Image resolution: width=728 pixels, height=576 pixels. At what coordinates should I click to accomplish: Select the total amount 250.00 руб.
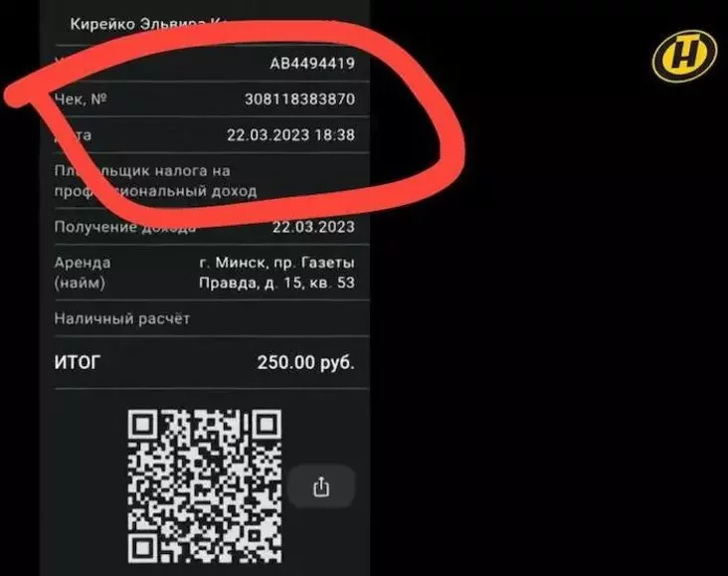click(306, 362)
